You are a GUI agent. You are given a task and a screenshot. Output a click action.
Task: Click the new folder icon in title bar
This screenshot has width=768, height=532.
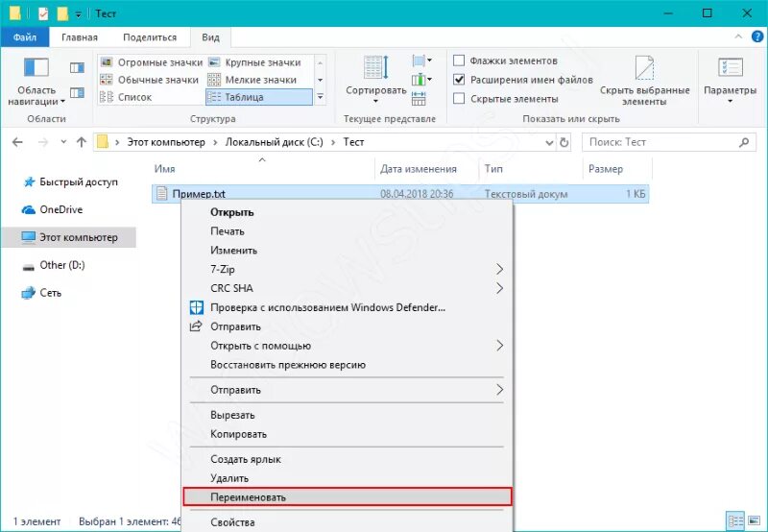pos(62,13)
